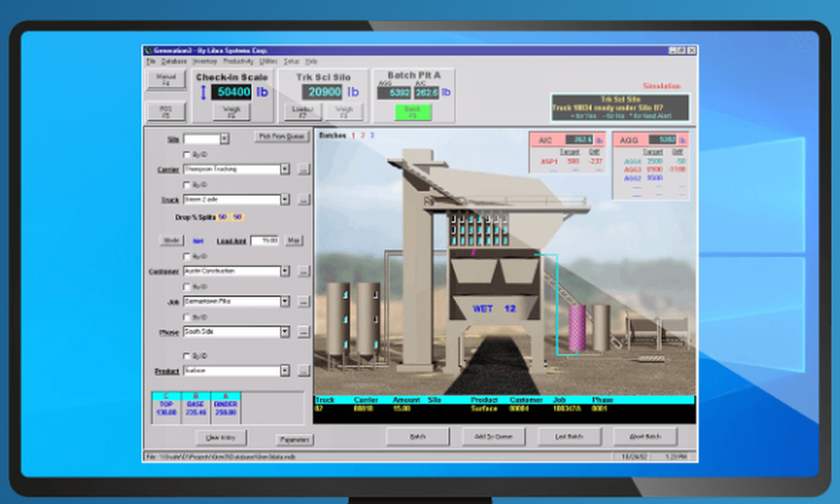The image size is (840, 504).
Task: Click the Weigh F8 button under Trk Scl Silo
Action: point(344,112)
